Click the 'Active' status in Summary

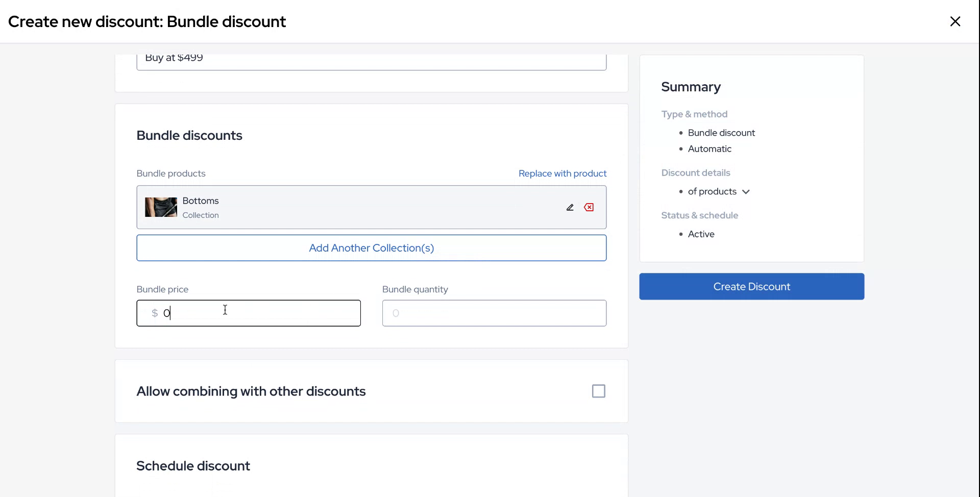pyautogui.click(x=701, y=234)
